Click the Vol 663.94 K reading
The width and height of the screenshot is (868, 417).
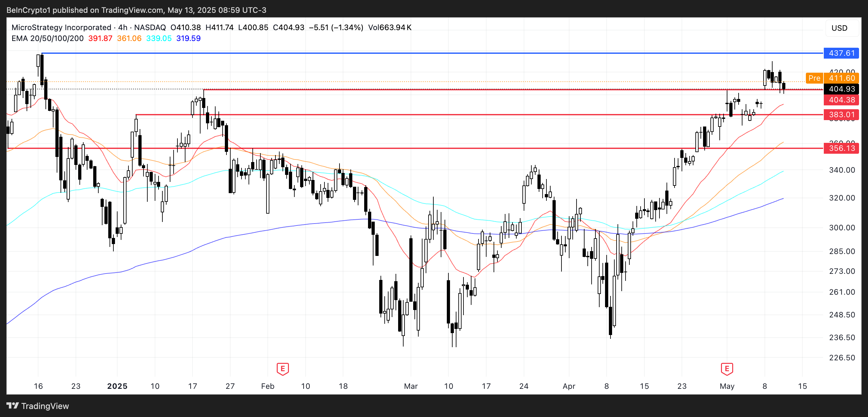[x=389, y=27]
